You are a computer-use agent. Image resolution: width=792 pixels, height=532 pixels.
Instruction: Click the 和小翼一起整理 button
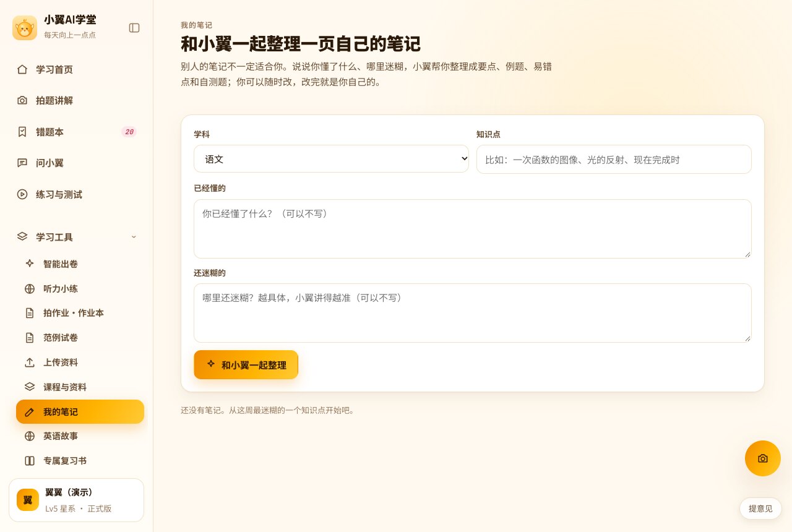(246, 365)
